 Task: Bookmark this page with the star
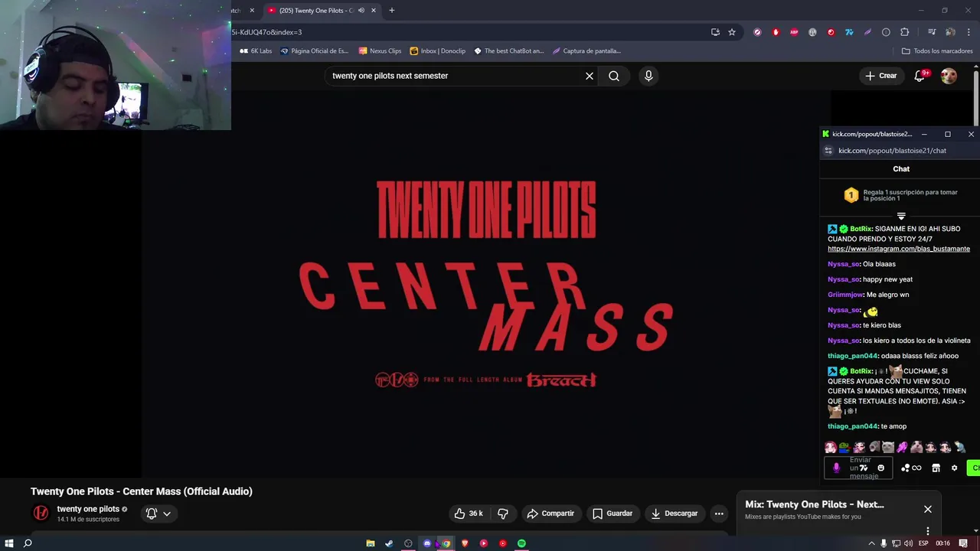point(732,32)
